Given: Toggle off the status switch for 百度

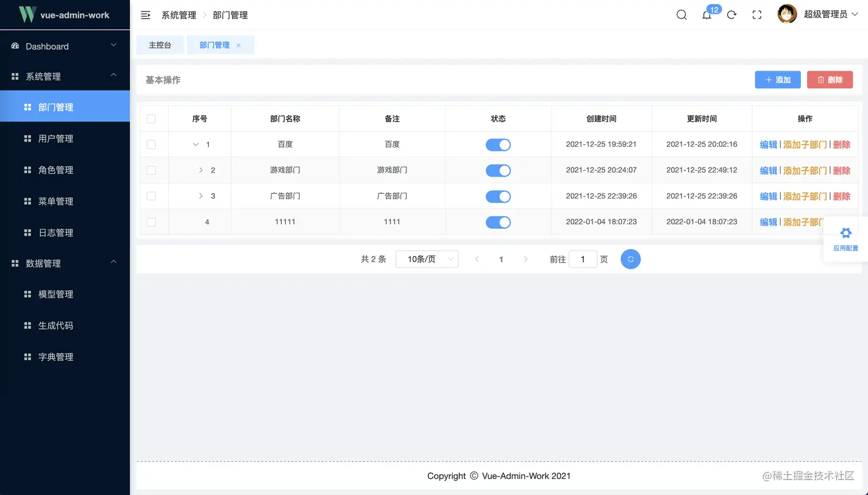Looking at the screenshot, I should [498, 145].
